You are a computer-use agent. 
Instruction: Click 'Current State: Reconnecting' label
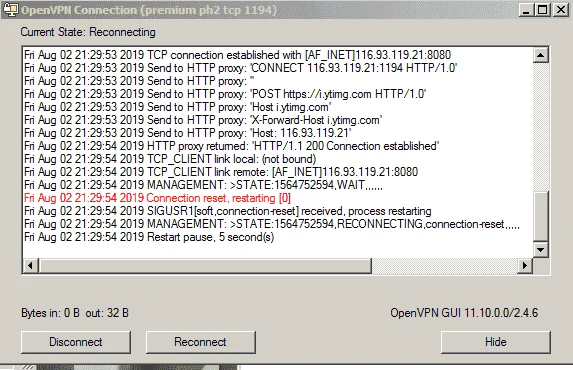(88, 32)
